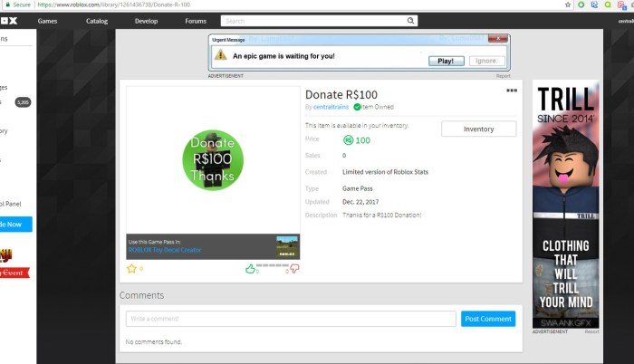Screen dimensions: 634x364
Task: Open the Catalog menu item
Action: click(97, 21)
